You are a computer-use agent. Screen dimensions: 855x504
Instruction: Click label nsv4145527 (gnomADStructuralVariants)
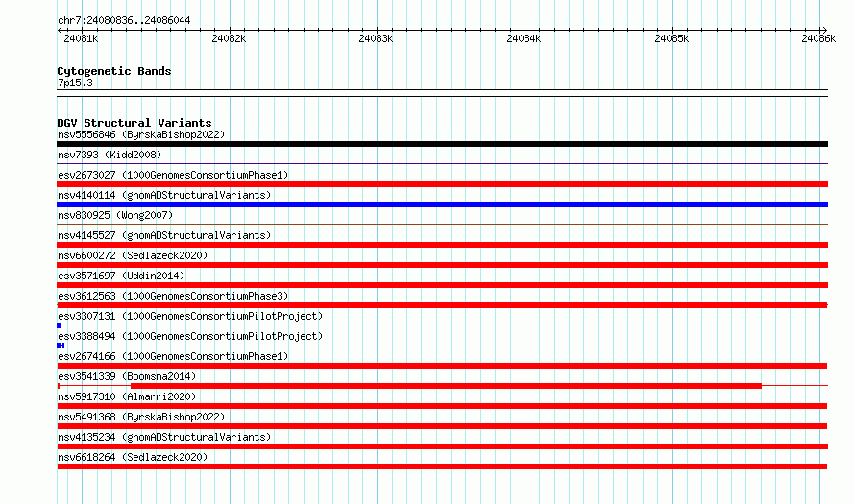(x=164, y=235)
